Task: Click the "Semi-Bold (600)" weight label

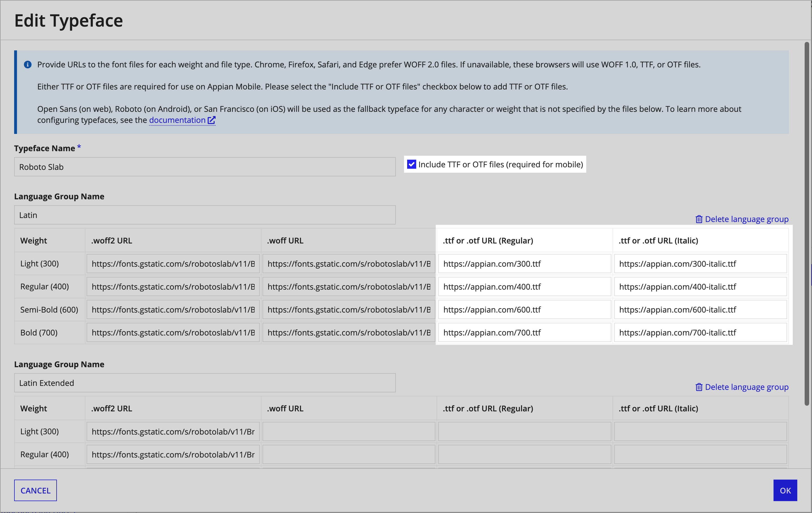Action: pyautogui.click(x=49, y=309)
